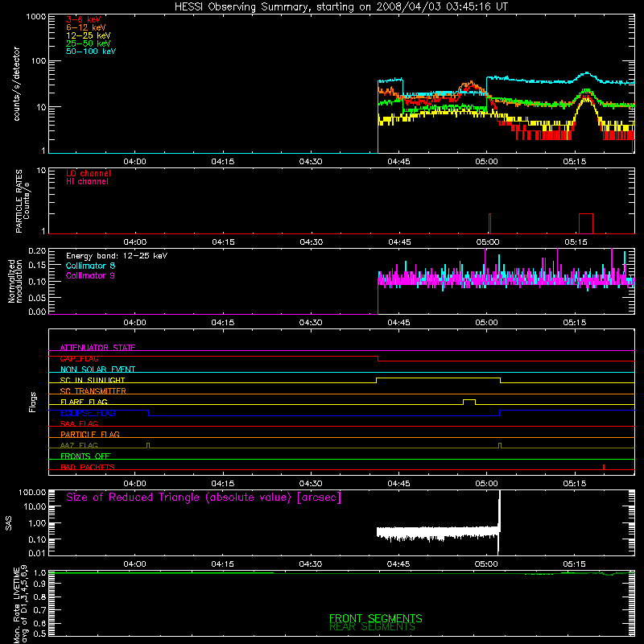Click the '1000' tick on counts axis
The image size is (644, 644).
[x=35, y=17]
